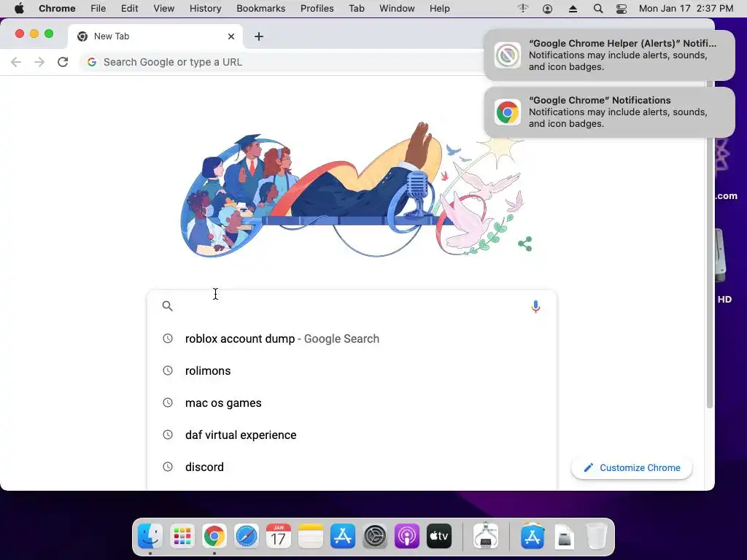Screen dimensions: 747x560
Task: Open the View menu
Action: point(164,8)
